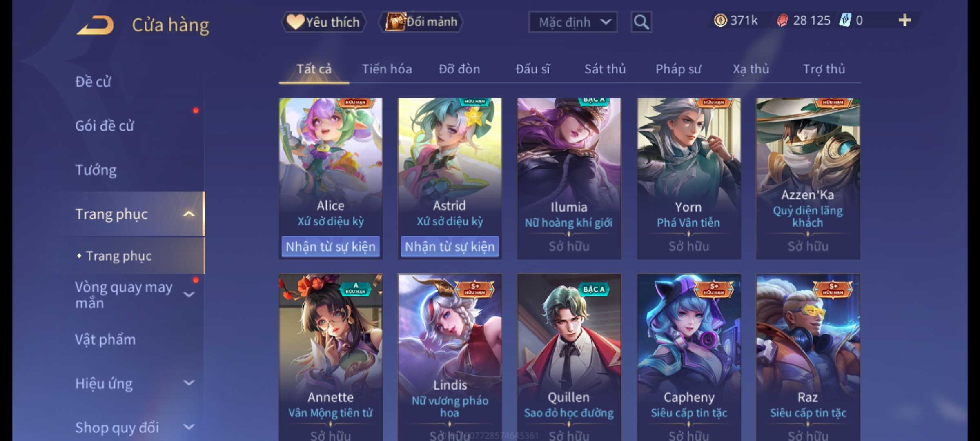Tap the blue voucher currency icon
This screenshot has width=980, height=441.
845,20
